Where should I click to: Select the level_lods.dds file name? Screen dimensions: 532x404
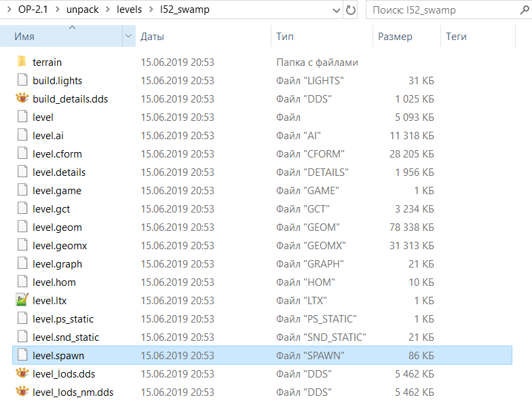[x=64, y=373]
